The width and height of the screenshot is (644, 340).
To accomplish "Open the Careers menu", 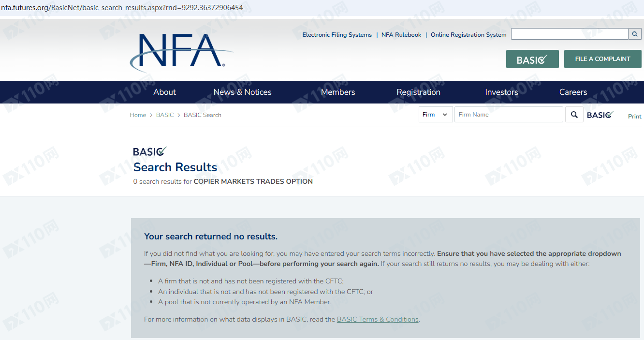I will 573,92.
